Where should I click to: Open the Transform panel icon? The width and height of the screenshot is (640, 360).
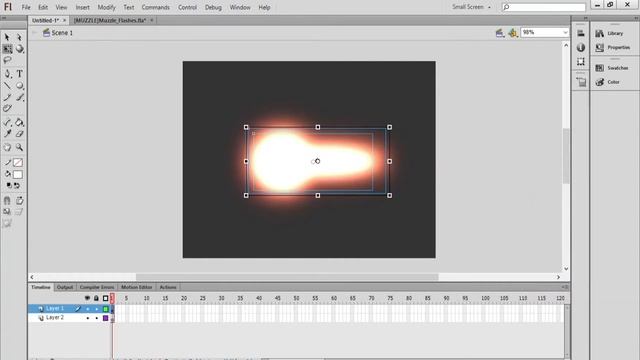[581, 62]
